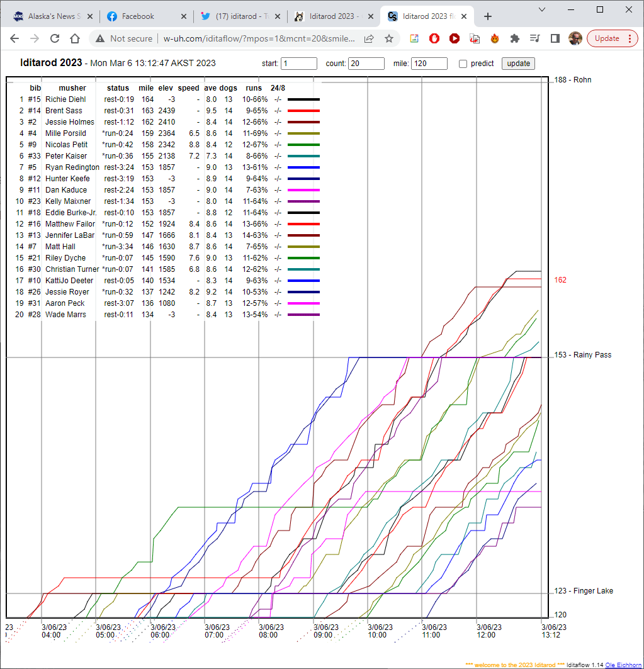Click the Iditarod 2023 page heading
The height and width of the screenshot is (669, 644).
51,63
